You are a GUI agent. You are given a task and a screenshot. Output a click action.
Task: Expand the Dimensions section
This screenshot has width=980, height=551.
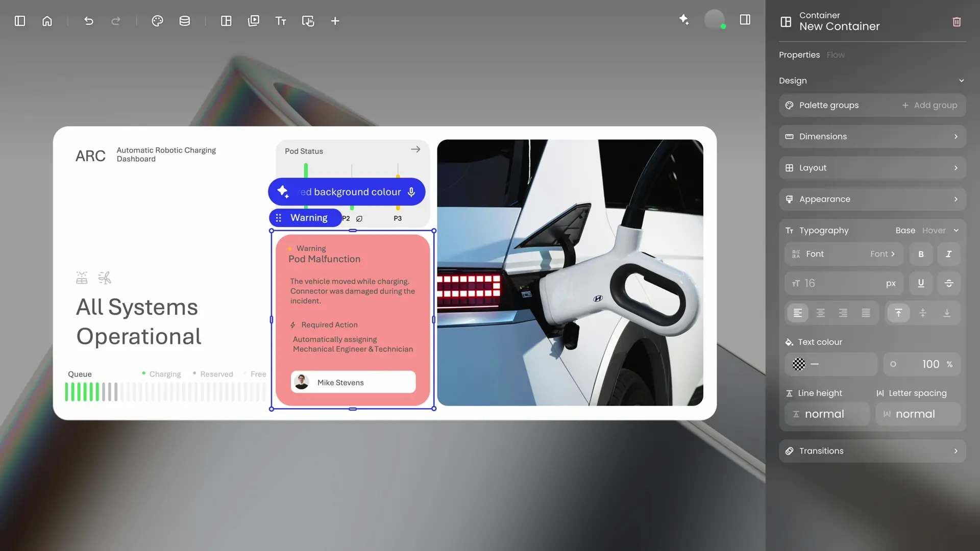pos(872,137)
